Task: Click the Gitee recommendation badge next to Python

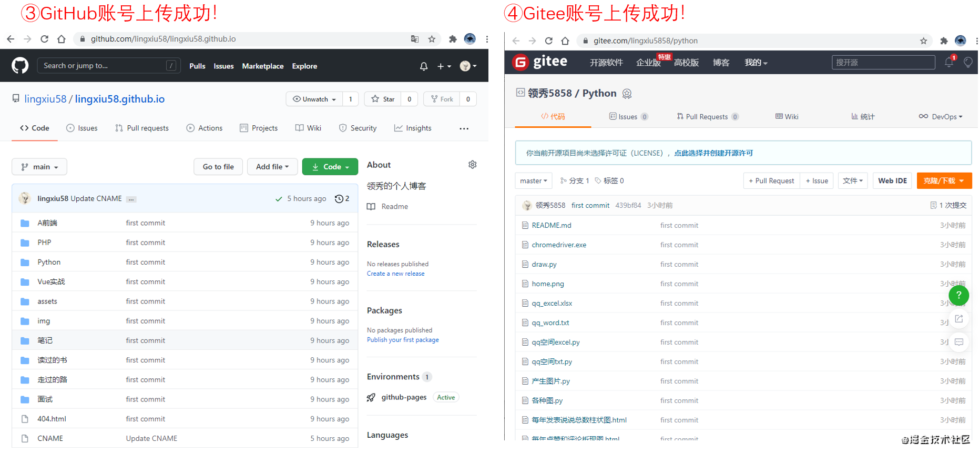Action: pos(627,94)
